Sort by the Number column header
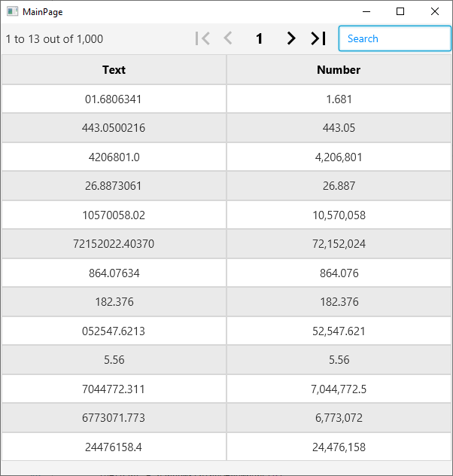 (x=339, y=70)
